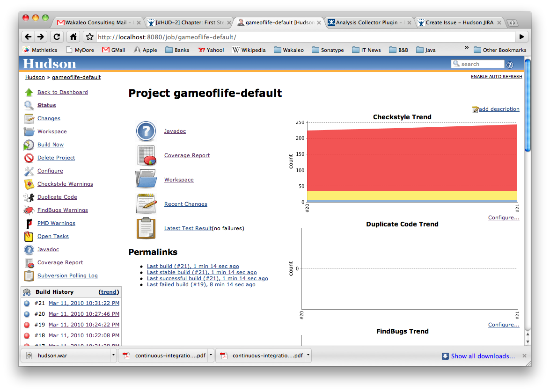Screen dimensions: 550x392
Task: Click the Hudson search help icon
Action: pyautogui.click(x=510, y=65)
